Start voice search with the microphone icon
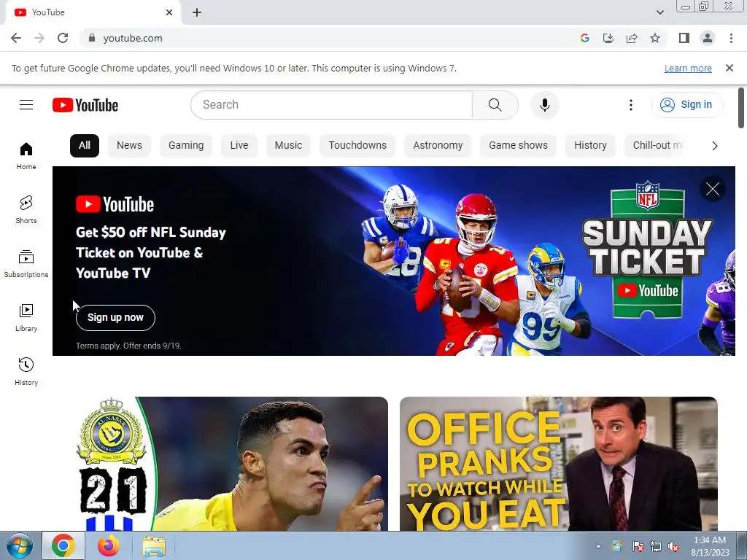The image size is (747, 560). tap(544, 105)
